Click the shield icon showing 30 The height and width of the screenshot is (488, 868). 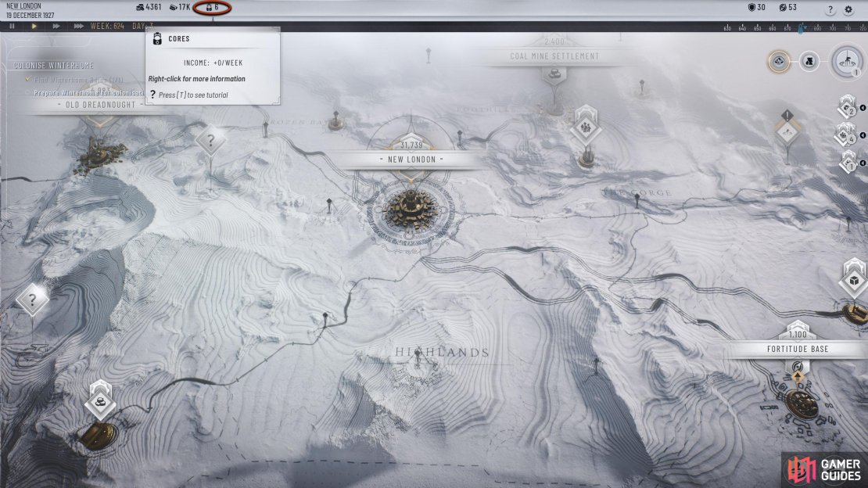[x=751, y=7]
